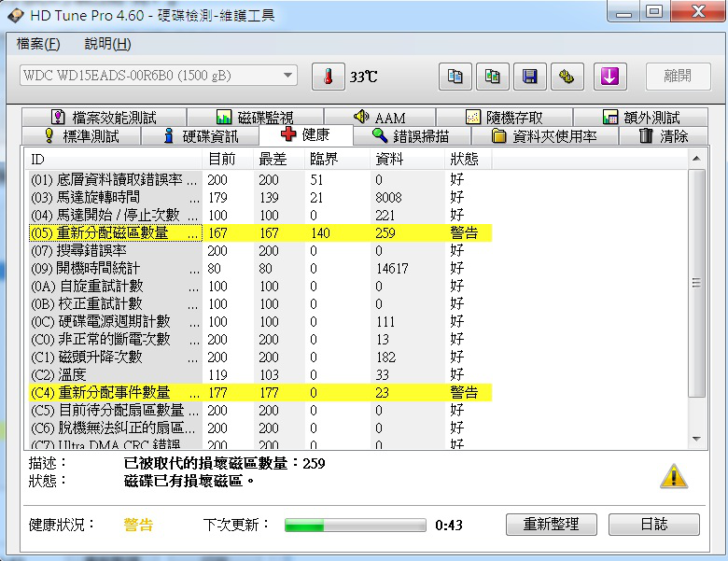Select the (0B) 校正重試計數 row
This screenshot has width=728, height=561.
(x=260, y=303)
